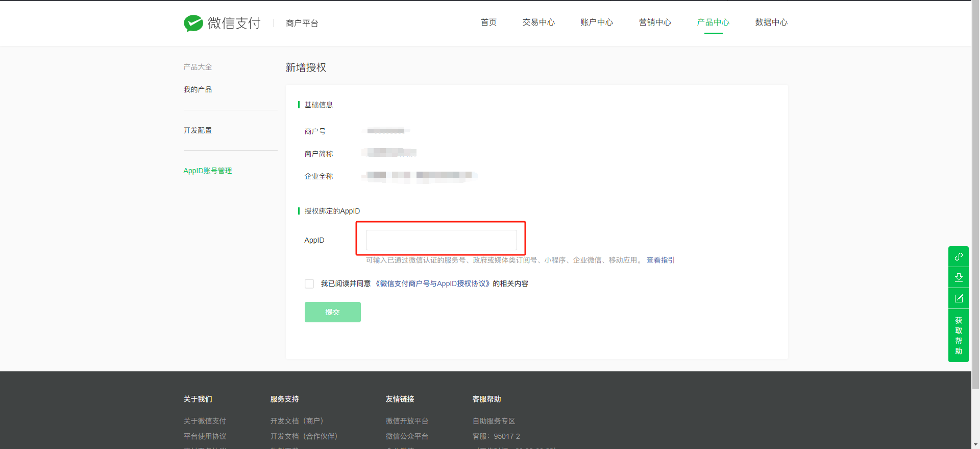Click the AppID input field

(441, 240)
